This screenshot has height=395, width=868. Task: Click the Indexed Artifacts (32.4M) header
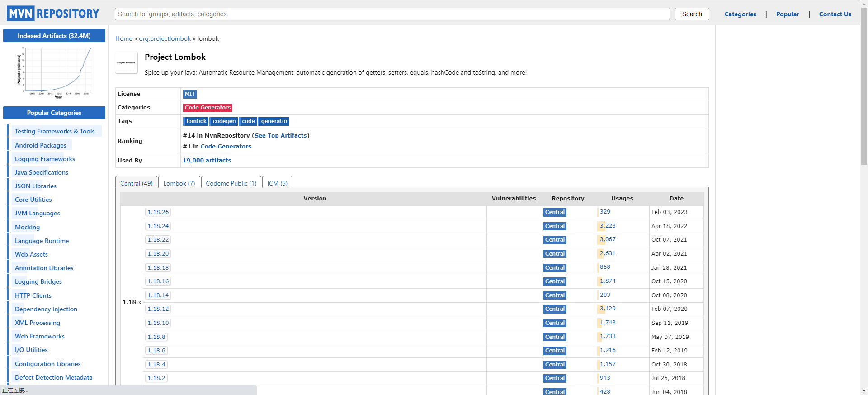(x=54, y=36)
